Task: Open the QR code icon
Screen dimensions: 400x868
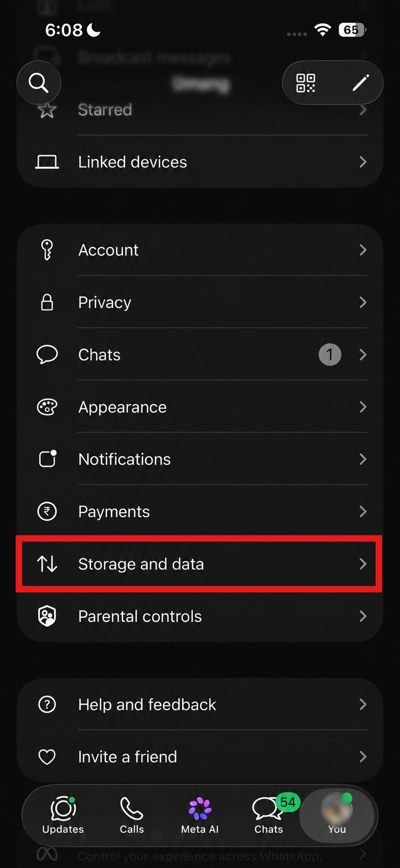Action: (306, 83)
